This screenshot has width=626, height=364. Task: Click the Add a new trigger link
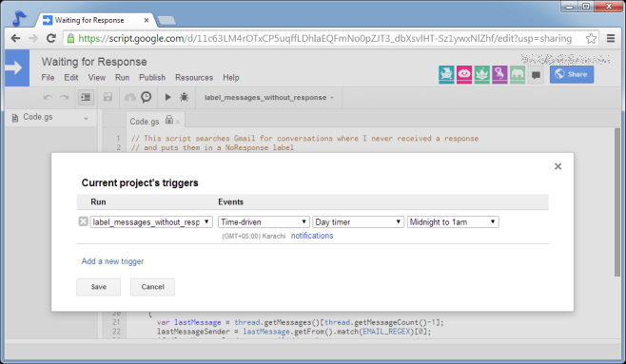112,261
